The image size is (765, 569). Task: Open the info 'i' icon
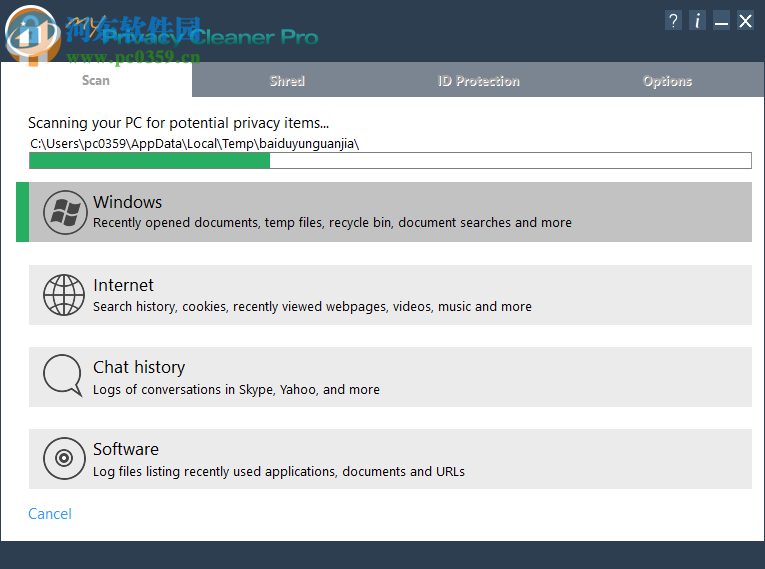click(697, 21)
